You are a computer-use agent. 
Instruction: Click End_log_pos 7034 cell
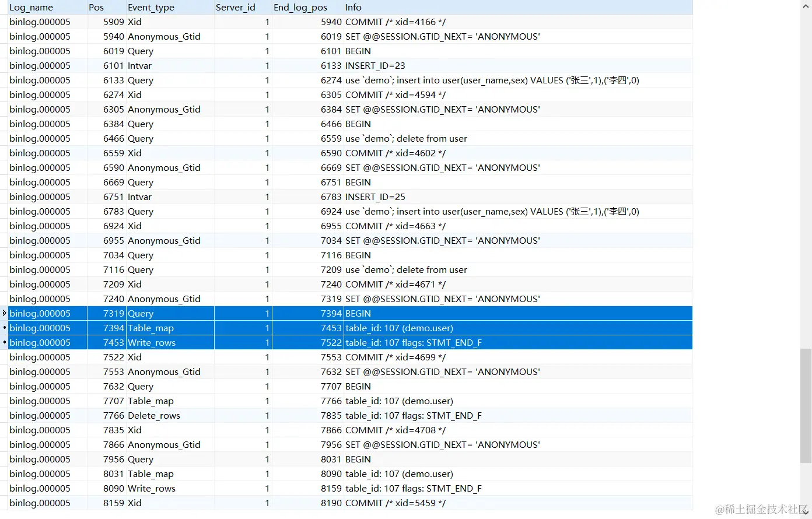[307, 241]
